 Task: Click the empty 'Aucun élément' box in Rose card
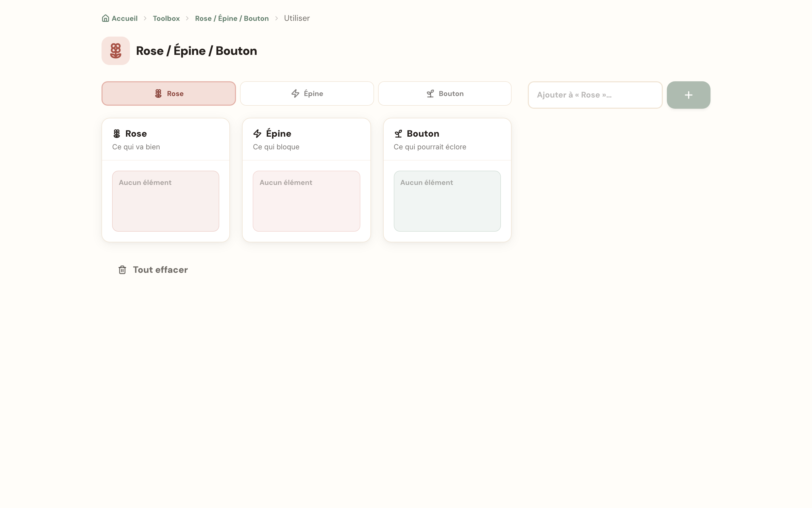[166, 201]
